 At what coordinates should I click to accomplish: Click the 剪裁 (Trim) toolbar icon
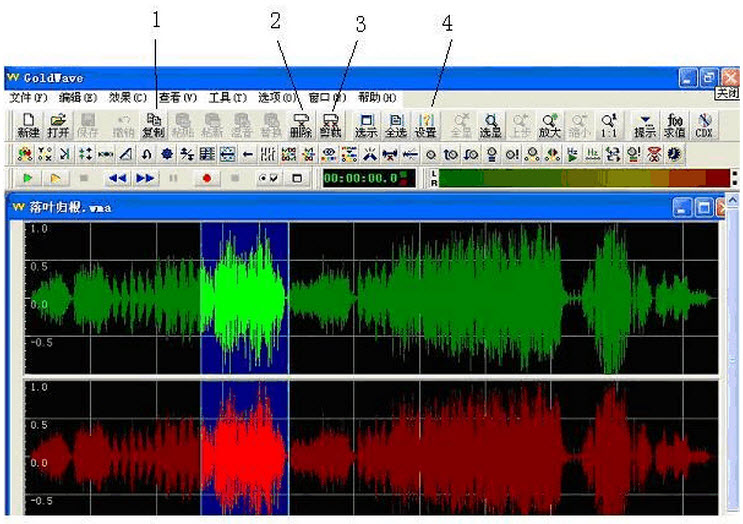331,124
